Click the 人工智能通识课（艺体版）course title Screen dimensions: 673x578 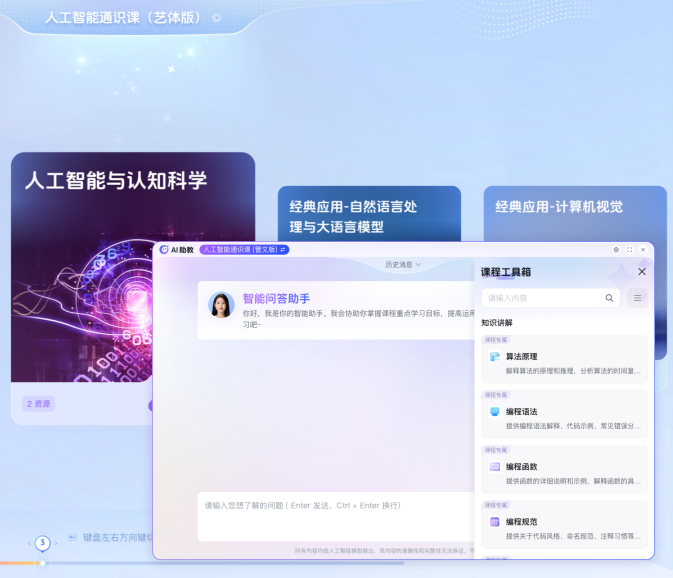pyautogui.click(x=123, y=18)
